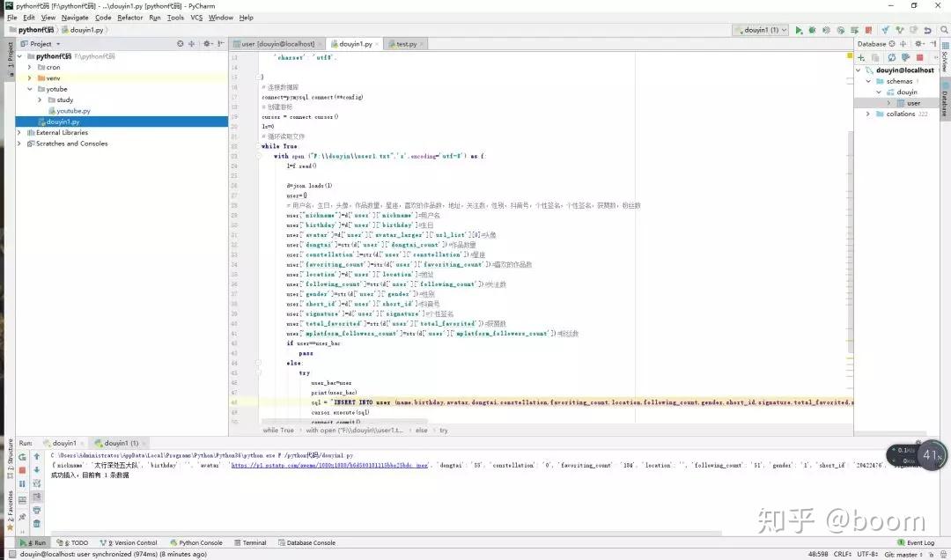Viewport: 951px width, 560px height.
Task: Stop process in Run panel
Action: (x=22, y=470)
